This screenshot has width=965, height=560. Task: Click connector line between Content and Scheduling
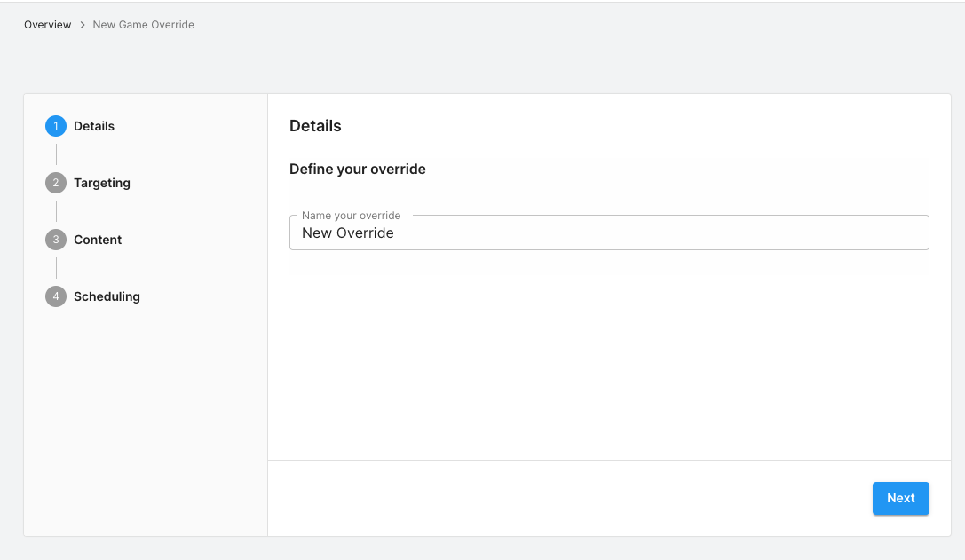[56, 268]
